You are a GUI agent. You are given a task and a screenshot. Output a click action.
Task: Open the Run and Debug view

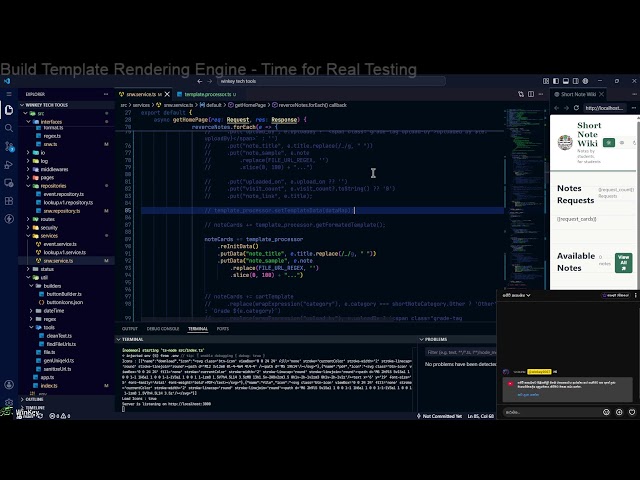point(9,165)
